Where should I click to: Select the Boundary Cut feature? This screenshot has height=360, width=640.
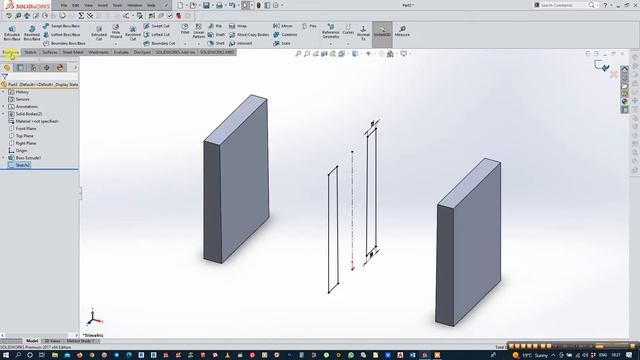point(159,43)
